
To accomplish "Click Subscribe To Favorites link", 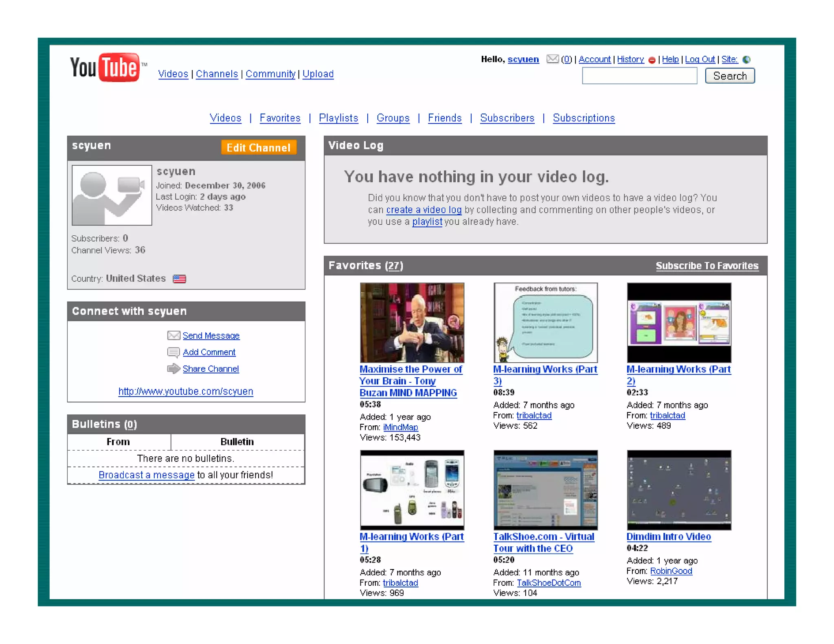I will [707, 266].
